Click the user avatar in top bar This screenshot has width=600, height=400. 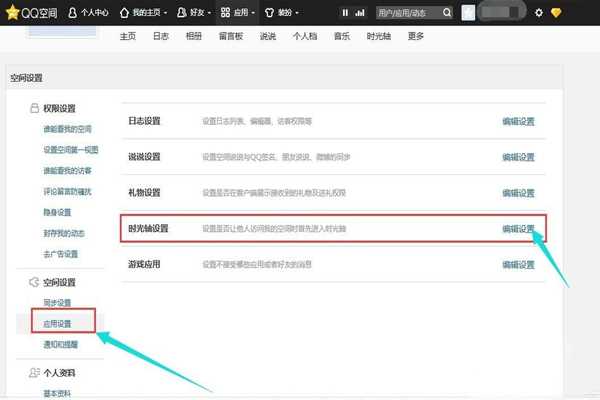click(x=471, y=13)
